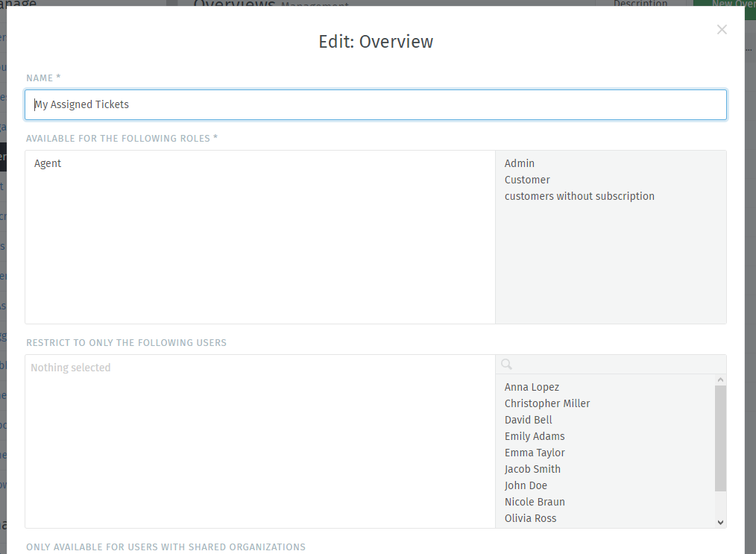Select user David Bell

click(528, 420)
